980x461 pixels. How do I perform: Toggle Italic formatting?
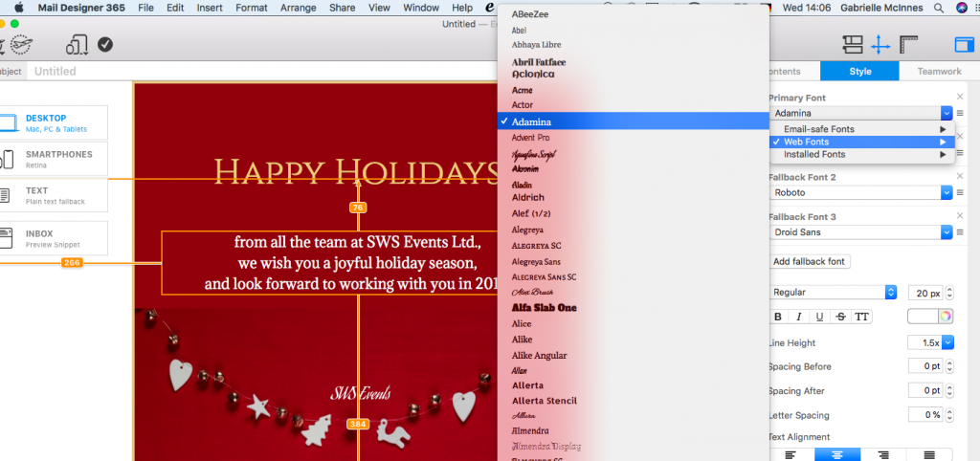coord(798,317)
